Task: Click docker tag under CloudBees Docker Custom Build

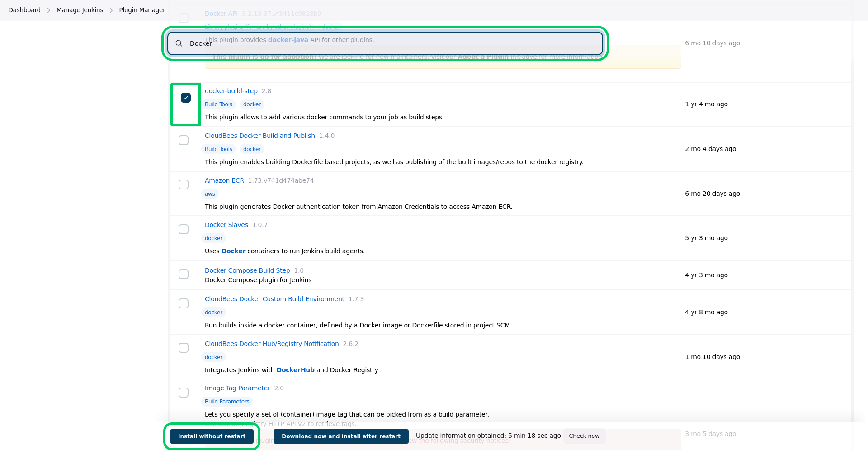Action: (x=213, y=313)
